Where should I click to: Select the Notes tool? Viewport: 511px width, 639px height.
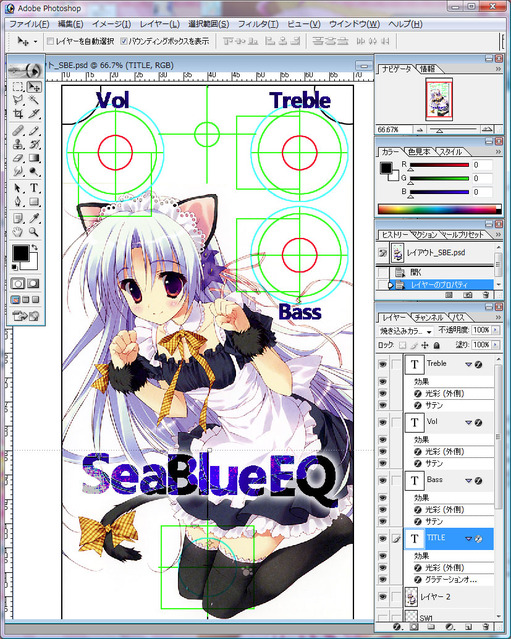18,218
